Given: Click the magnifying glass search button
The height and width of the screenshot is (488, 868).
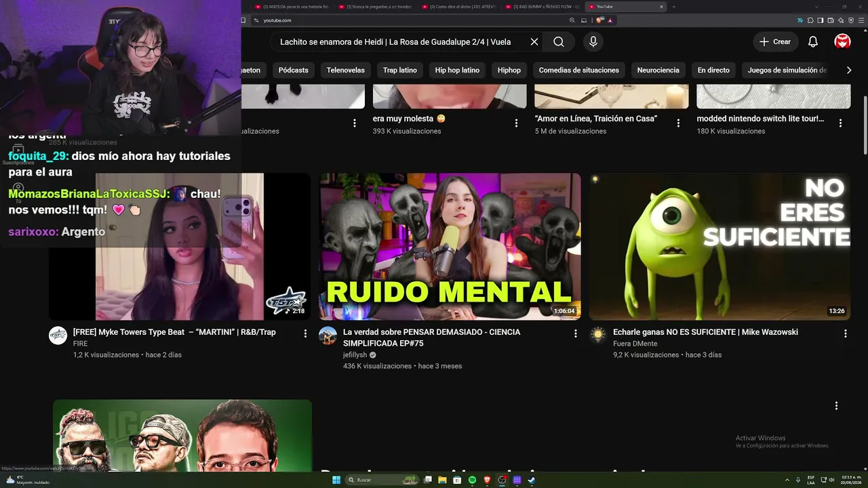Looking at the screenshot, I should coord(559,42).
